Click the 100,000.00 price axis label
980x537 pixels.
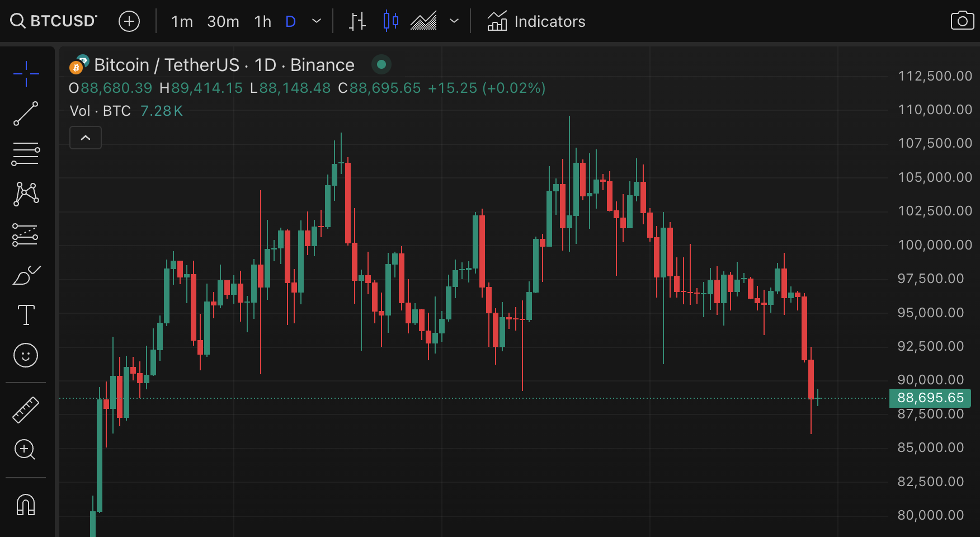tap(935, 245)
